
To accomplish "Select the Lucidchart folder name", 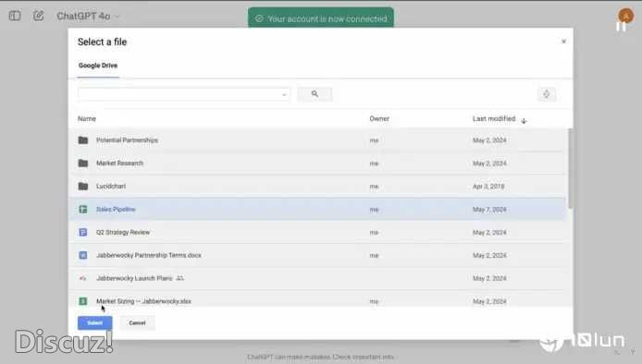I will (x=111, y=186).
